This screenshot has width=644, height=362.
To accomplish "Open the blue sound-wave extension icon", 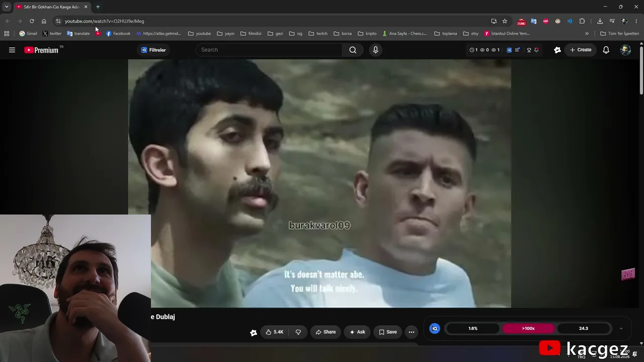I will click(x=570, y=21).
